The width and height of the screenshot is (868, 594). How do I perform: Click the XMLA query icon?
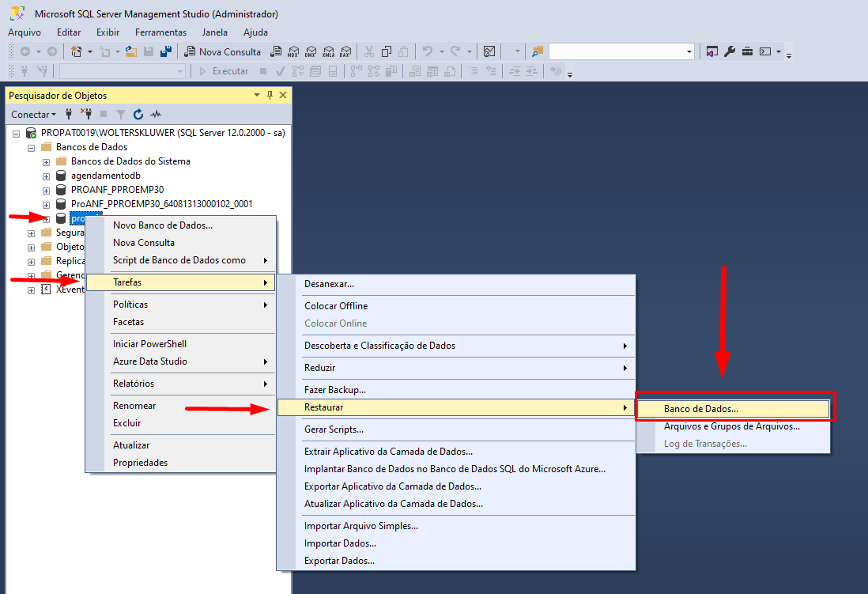click(x=328, y=51)
